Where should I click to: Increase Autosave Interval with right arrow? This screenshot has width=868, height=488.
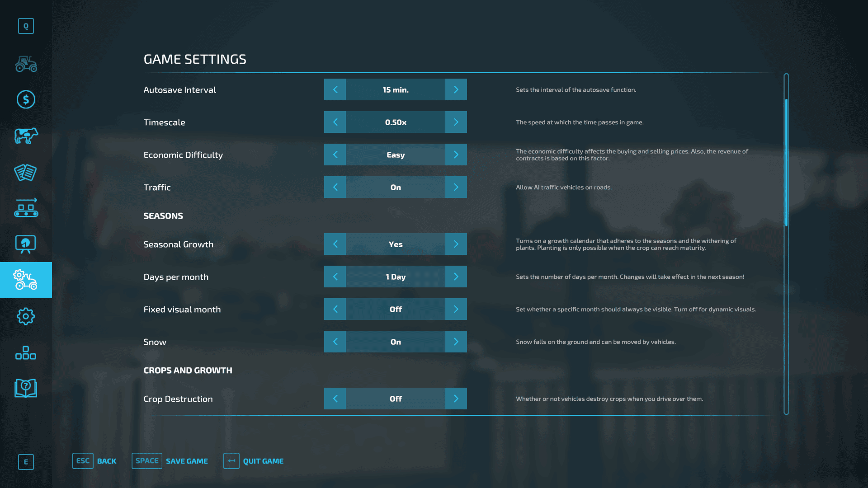click(x=456, y=89)
